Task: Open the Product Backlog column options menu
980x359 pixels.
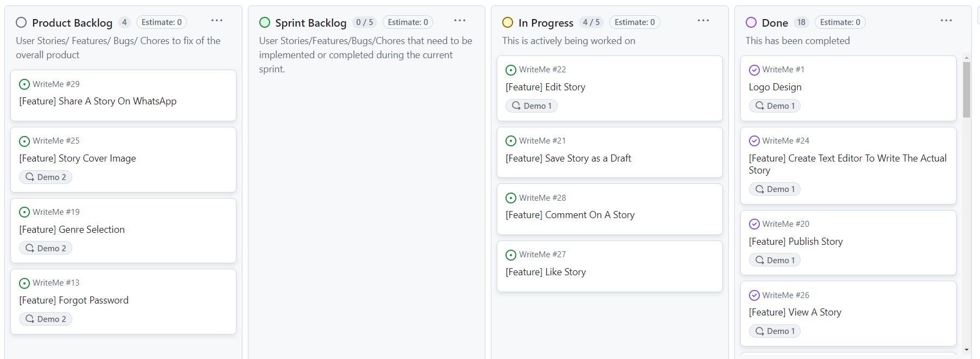Action: tap(217, 21)
